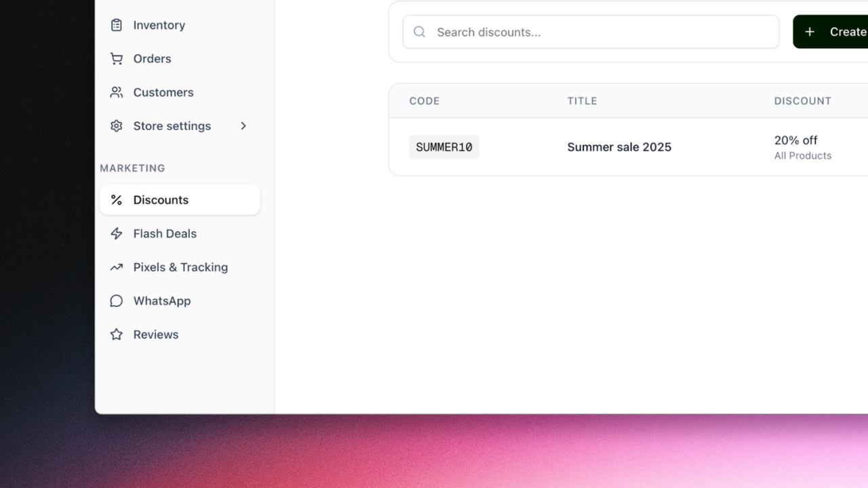Expand the Store settings chevron
The image size is (868, 488).
coord(243,125)
